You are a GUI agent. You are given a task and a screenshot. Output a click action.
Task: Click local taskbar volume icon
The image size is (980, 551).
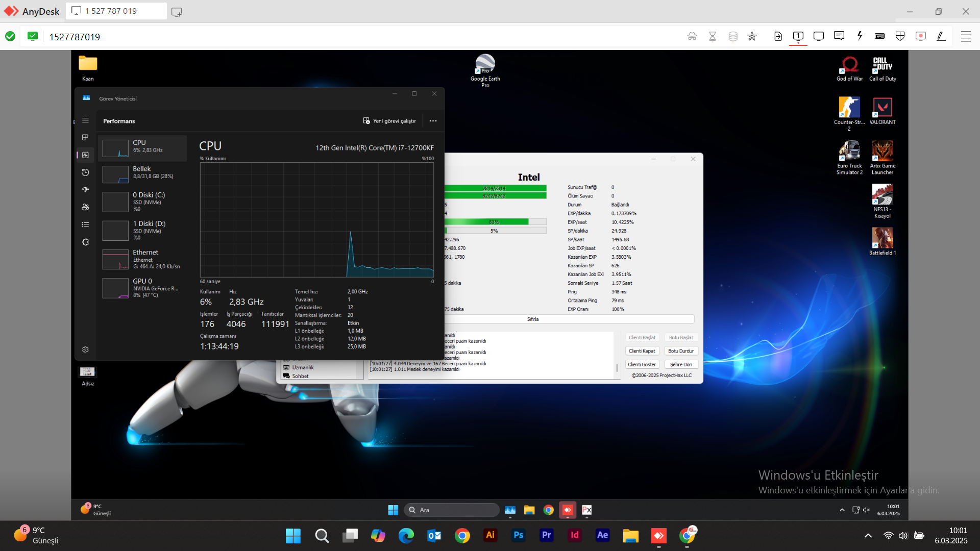pyautogui.click(x=903, y=535)
